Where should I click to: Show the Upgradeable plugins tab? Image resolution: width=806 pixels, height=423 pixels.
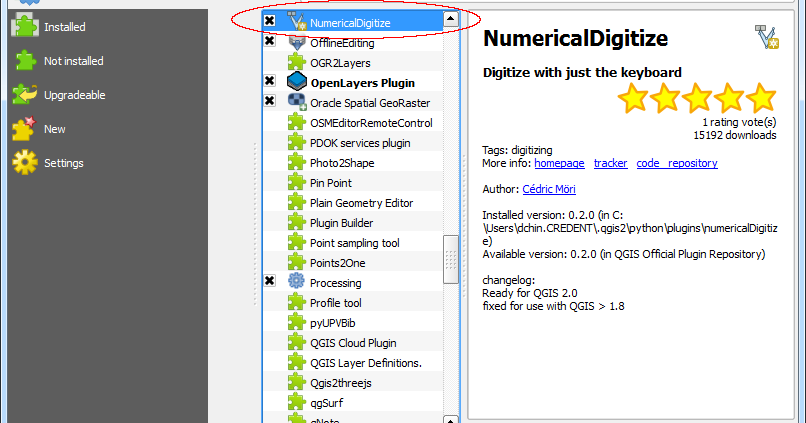click(108, 95)
